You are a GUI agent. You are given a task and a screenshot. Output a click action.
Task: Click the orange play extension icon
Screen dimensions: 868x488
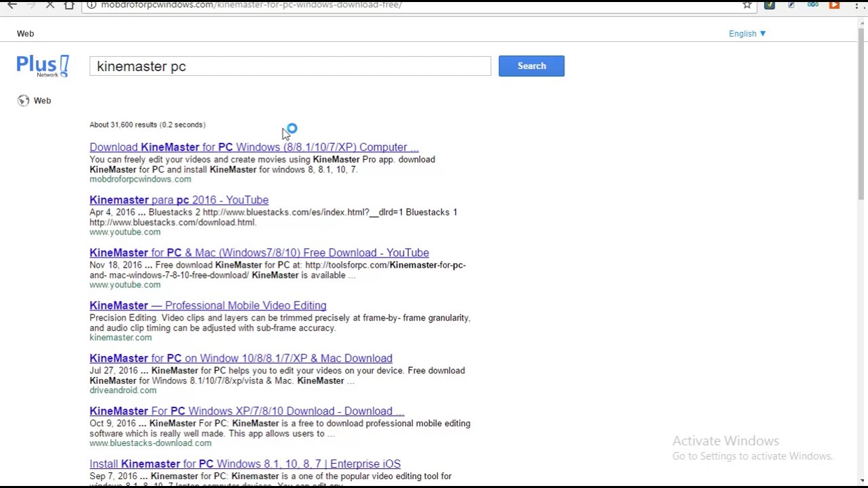coord(834,5)
